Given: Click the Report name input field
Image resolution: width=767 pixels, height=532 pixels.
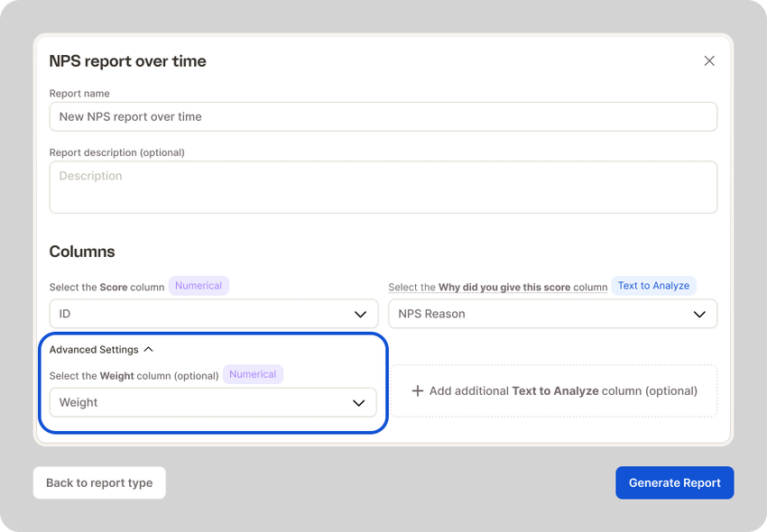Looking at the screenshot, I should click(x=383, y=116).
